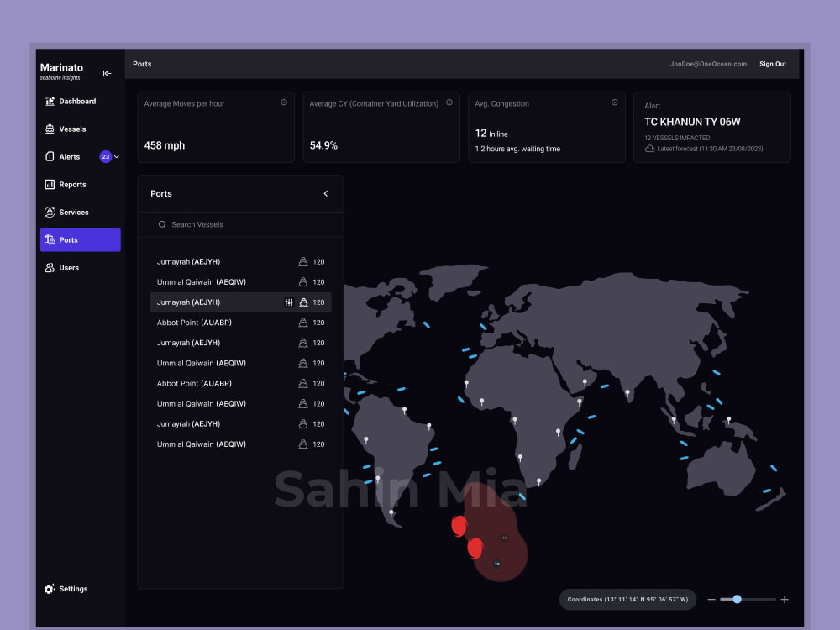Viewport: 840px width, 630px height.
Task: Open filter sliders icon on highlighted Jumayrah row
Action: coord(289,302)
